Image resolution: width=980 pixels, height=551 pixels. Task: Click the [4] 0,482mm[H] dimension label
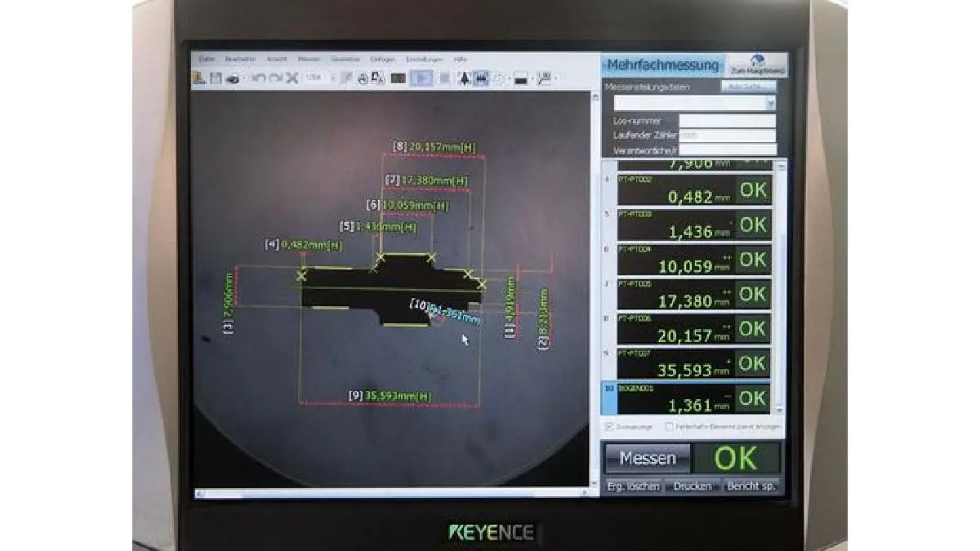tap(303, 244)
